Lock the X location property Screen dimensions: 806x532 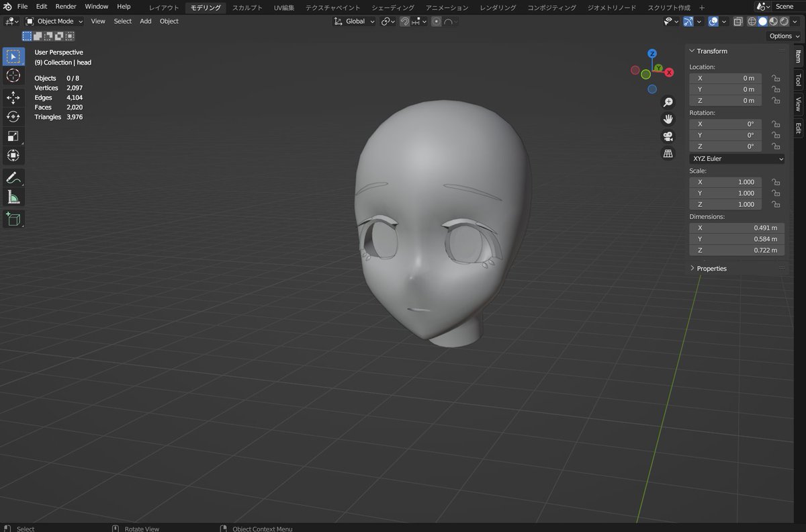coord(776,78)
